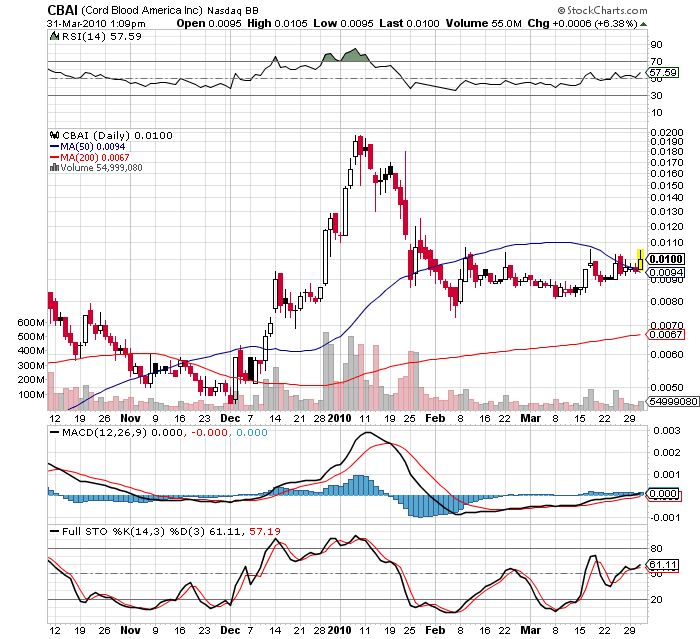Click the red 0.0067 MA(200) price tag
The height and width of the screenshot is (639, 700).
point(666,334)
